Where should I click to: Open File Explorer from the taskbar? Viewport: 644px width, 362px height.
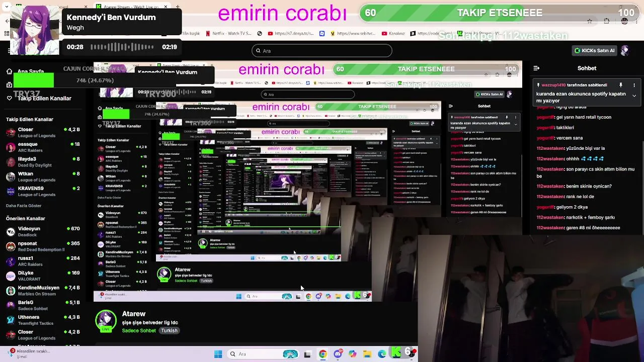367,354
